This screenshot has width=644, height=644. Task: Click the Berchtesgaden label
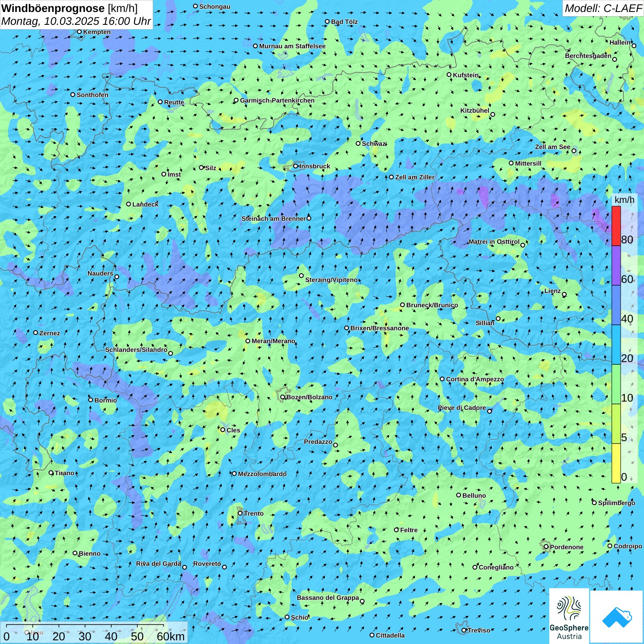tap(588, 56)
